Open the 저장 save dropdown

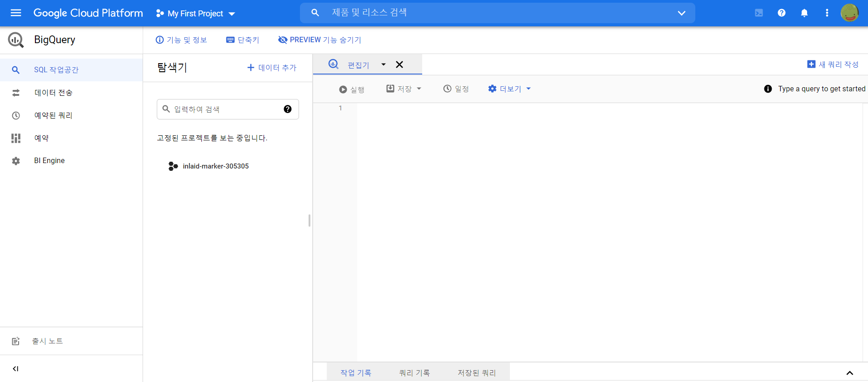tap(404, 89)
